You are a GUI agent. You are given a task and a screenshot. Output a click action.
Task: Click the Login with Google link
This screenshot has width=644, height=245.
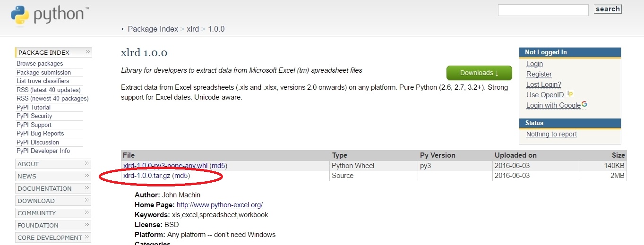coord(553,105)
